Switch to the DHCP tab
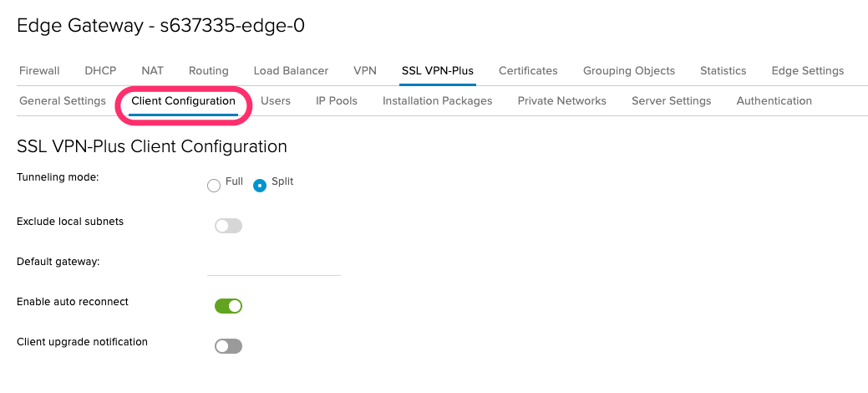Screen dimensions: 868x393 tap(100, 71)
